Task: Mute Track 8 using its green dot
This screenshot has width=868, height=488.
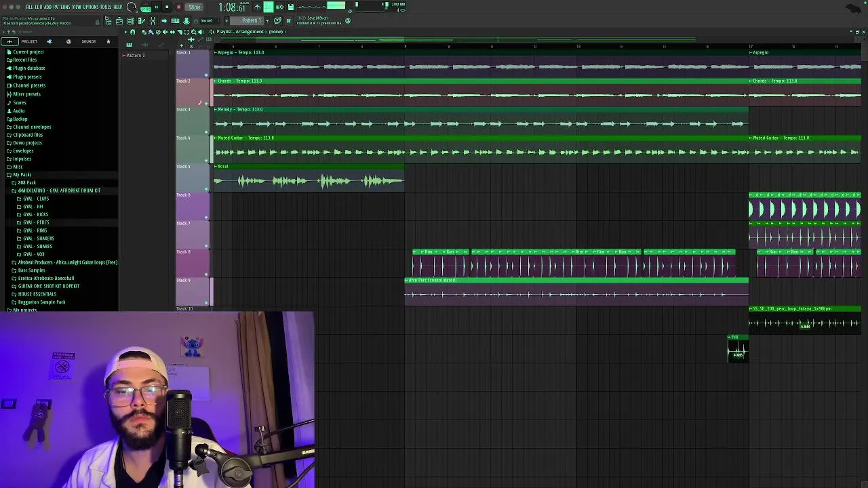Action: click(x=206, y=274)
